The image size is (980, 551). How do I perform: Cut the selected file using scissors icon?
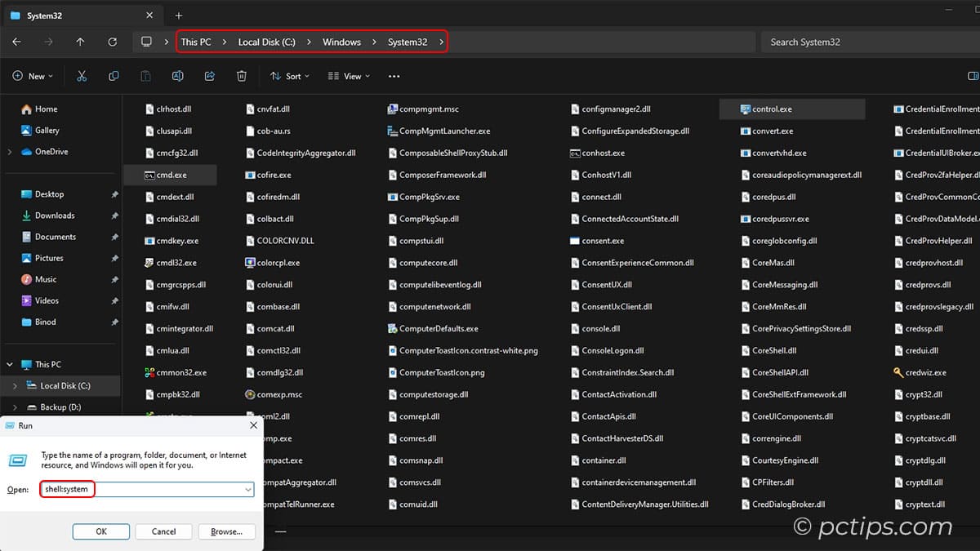(x=82, y=75)
